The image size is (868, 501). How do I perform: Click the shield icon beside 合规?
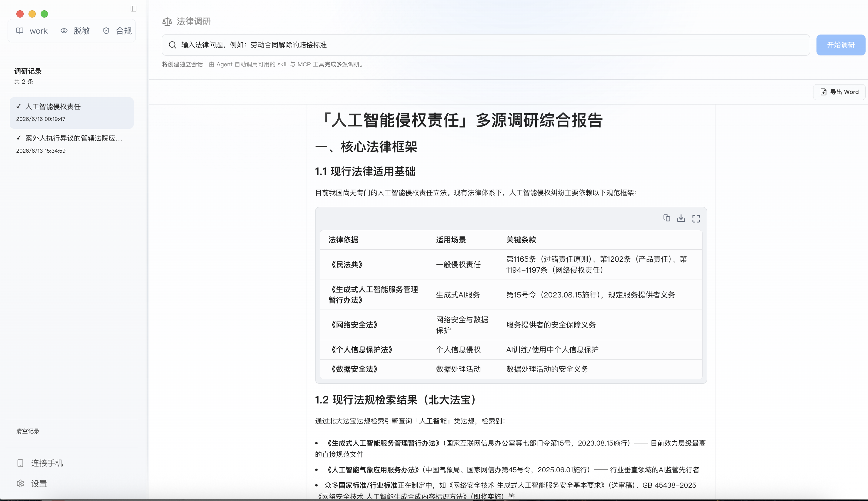click(x=106, y=31)
